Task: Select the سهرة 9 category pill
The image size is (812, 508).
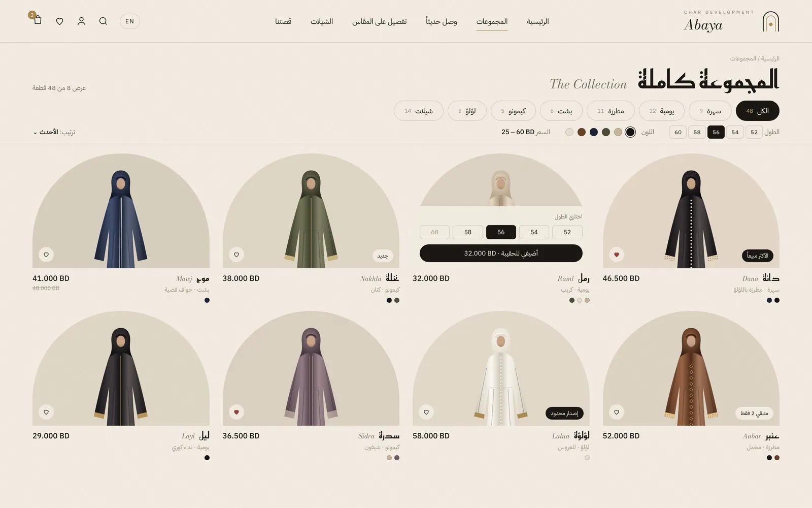Action: coord(710,111)
